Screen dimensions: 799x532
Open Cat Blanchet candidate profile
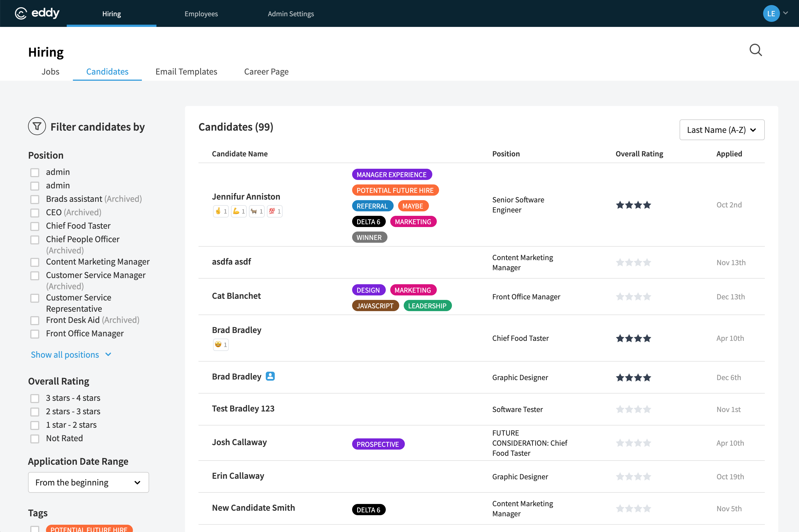click(x=236, y=296)
